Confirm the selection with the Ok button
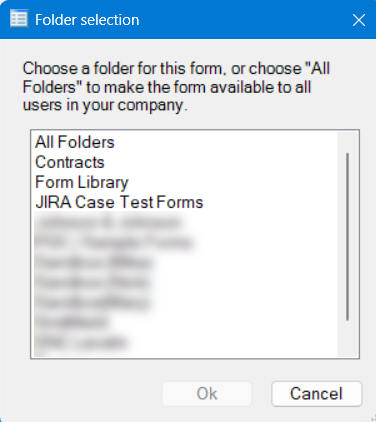The image size is (376, 422). click(x=207, y=394)
